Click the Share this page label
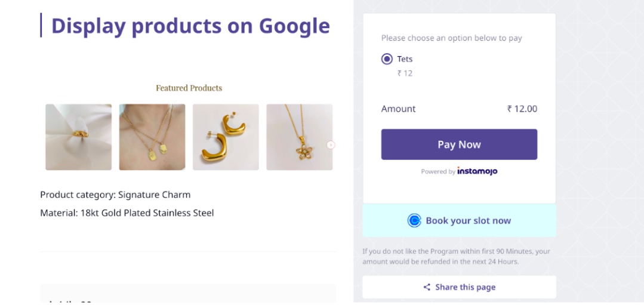644x305 pixels. tap(465, 287)
